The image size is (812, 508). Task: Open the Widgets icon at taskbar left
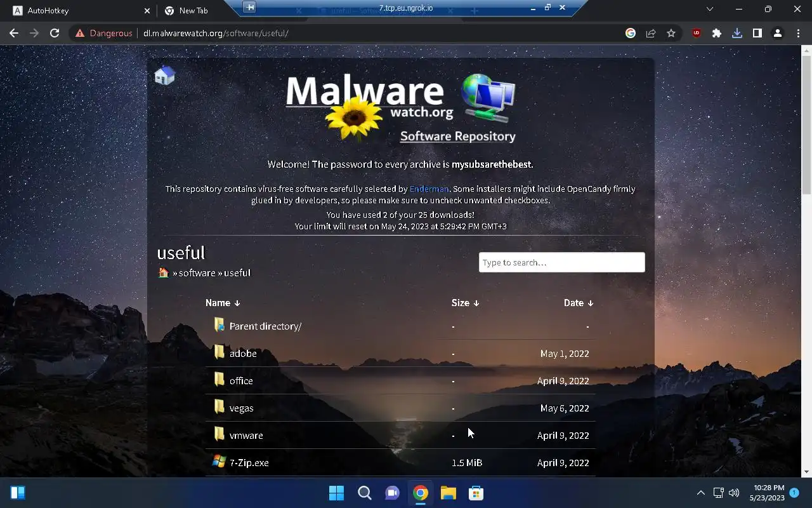coord(18,493)
